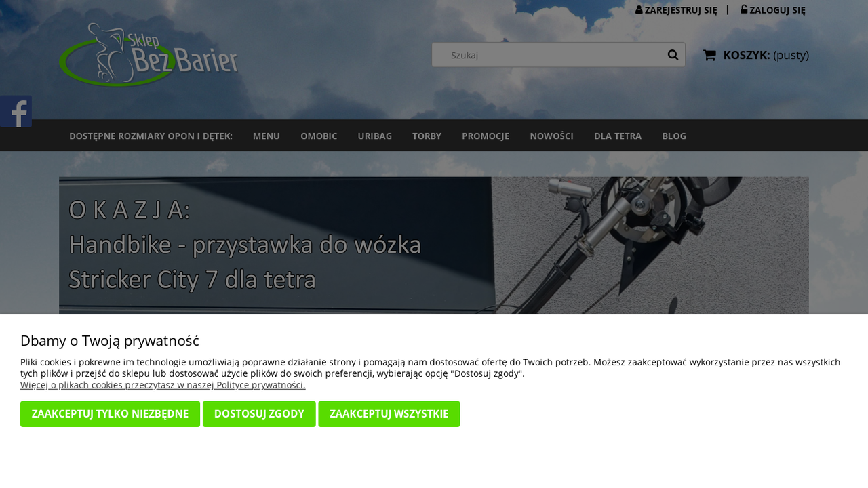This screenshot has height=488, width=868.
Task: Open the Dla Tetra navigation item
Action: (618, 136)
